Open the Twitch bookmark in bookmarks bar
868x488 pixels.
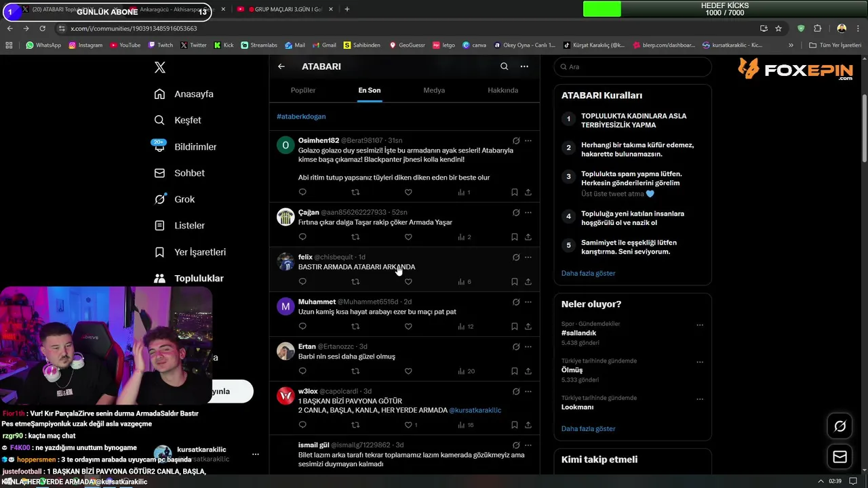[160, 45]
